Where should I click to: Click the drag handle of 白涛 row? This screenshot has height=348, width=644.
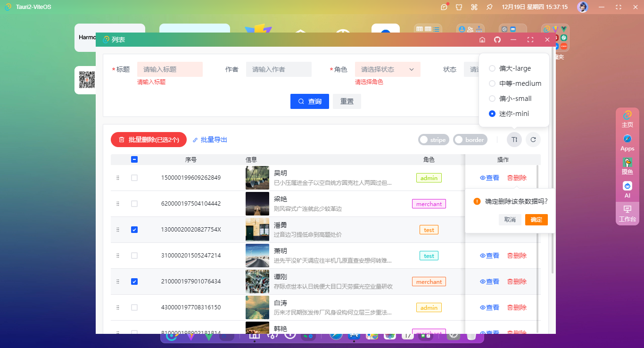pyautogui.click(x=118, y=307)
